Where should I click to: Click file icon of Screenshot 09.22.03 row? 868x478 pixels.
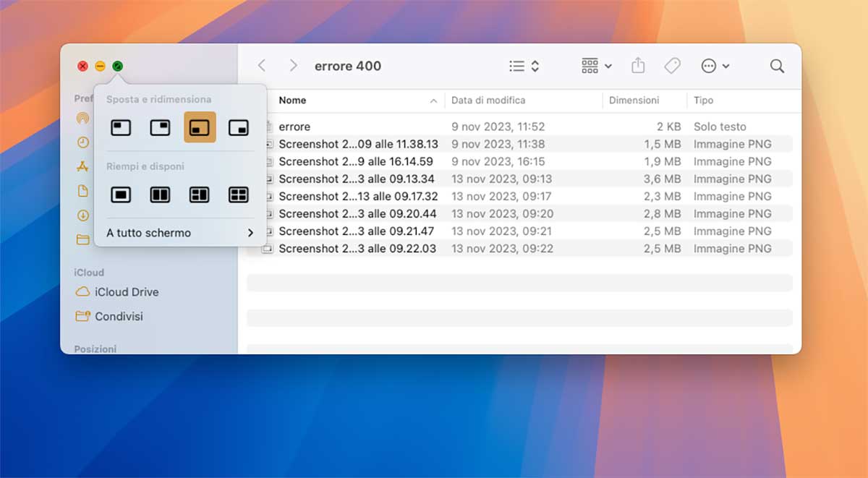[267, 249]
